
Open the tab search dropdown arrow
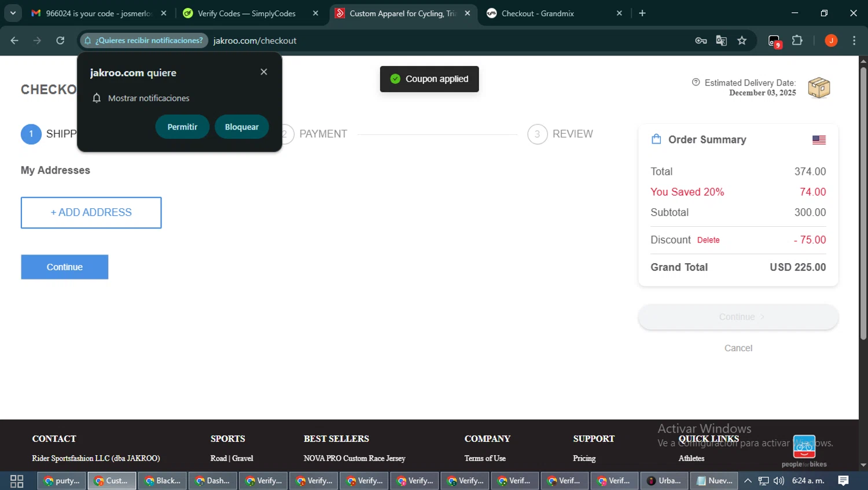(13, 13)
